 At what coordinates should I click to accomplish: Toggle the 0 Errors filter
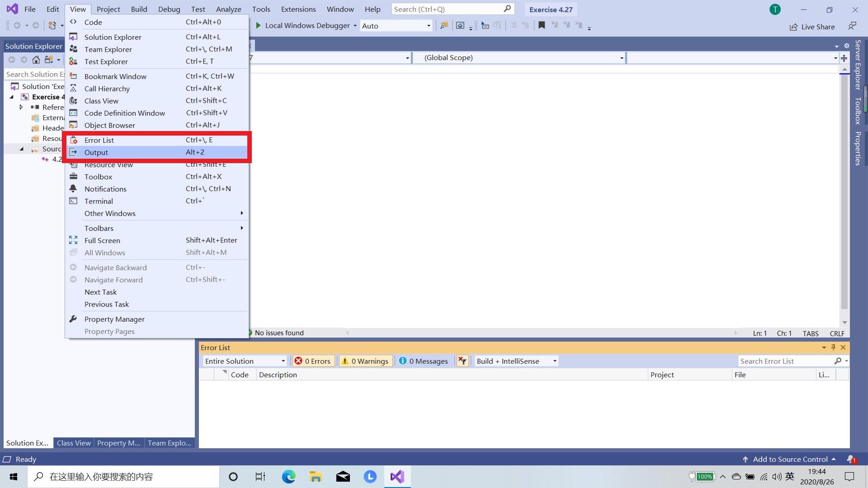point(313,361)
